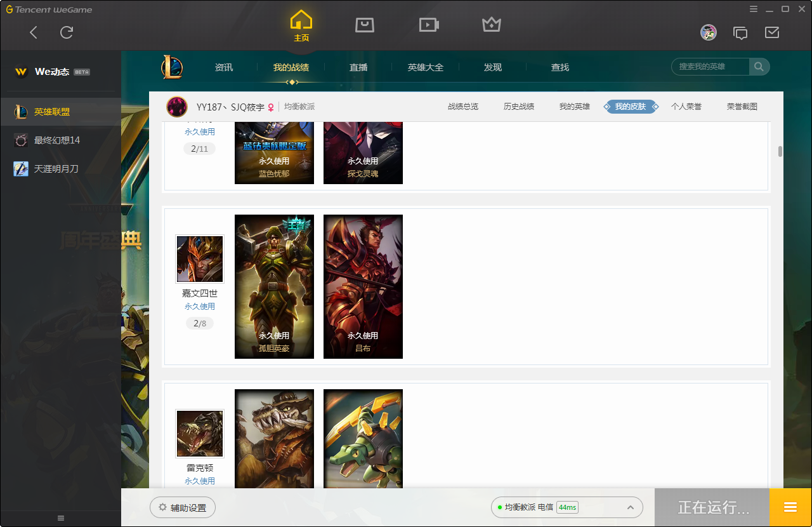Click the sidebar bottom collapse handle
Screen dimensions: 812x527
[61, 518]
